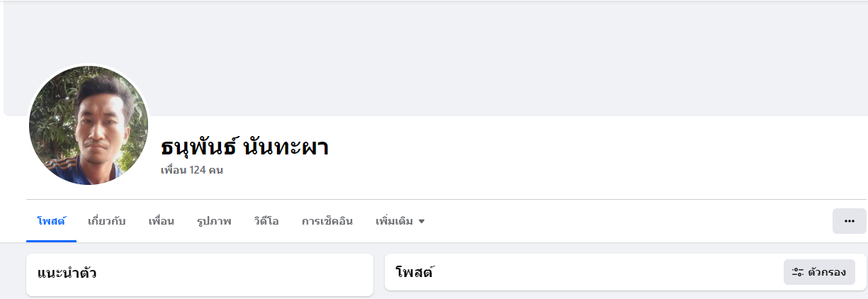Open the การเช็คอิน tab
Screen dimensions: 868x299
click(x=327, y=221)
